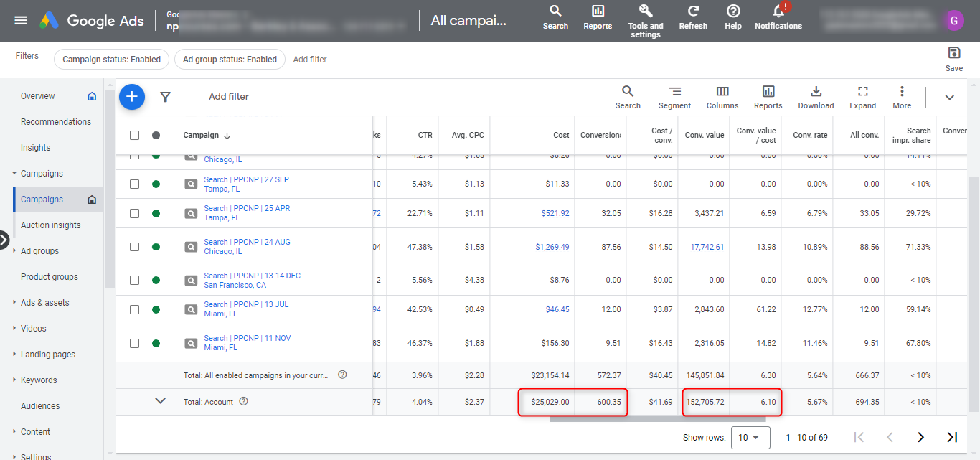
Task: Click the 17,742.61 conv. value link
Action: coord(707,247)
